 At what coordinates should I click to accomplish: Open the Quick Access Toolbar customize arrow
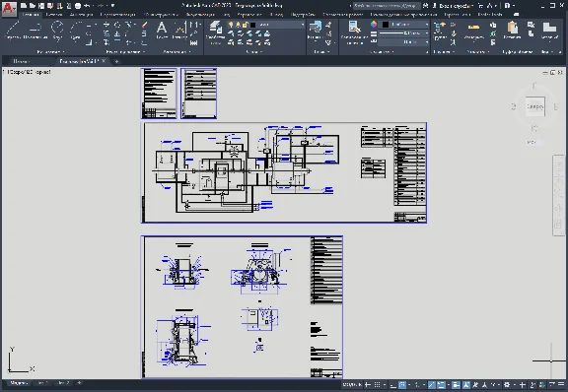coord(112,6)
